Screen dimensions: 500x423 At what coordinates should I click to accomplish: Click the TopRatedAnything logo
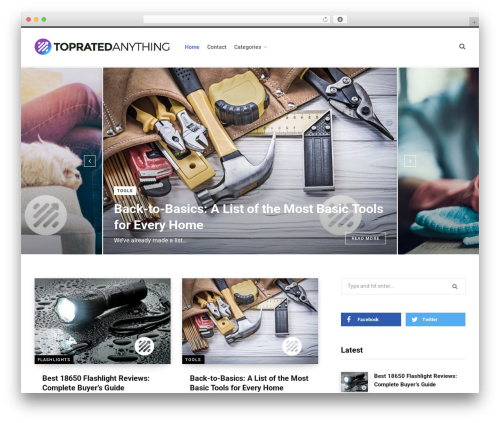click(x=102, y=47)
